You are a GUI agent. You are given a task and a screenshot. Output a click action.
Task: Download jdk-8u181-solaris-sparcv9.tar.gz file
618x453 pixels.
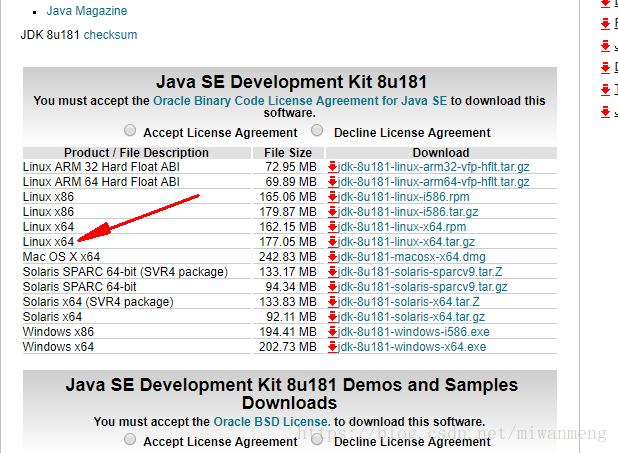pos(423,287)
